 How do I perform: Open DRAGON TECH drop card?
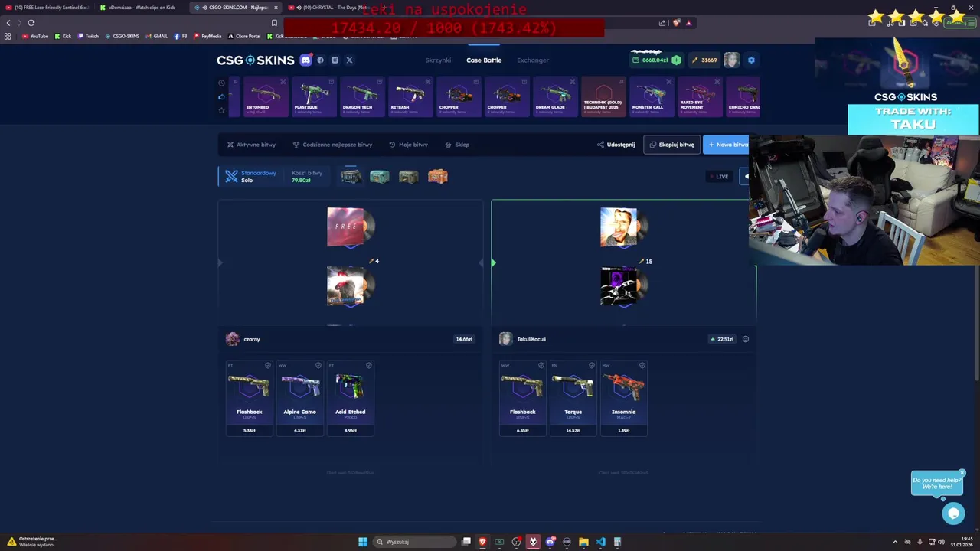pyautogui.click(x=361, y=96)
